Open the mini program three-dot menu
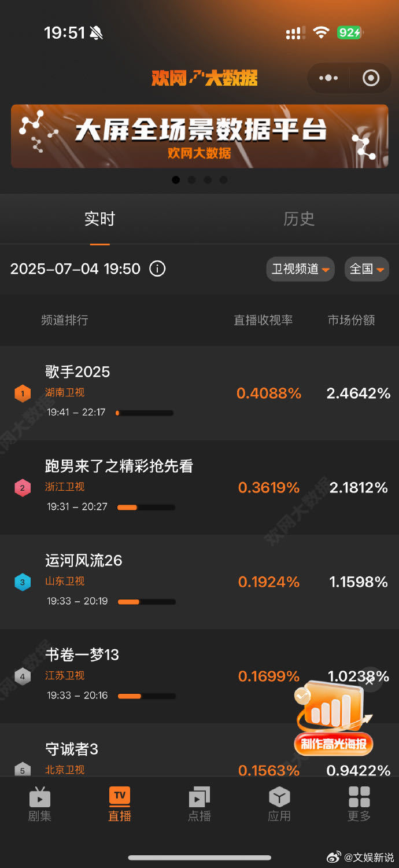 click(x=328, y=78)
